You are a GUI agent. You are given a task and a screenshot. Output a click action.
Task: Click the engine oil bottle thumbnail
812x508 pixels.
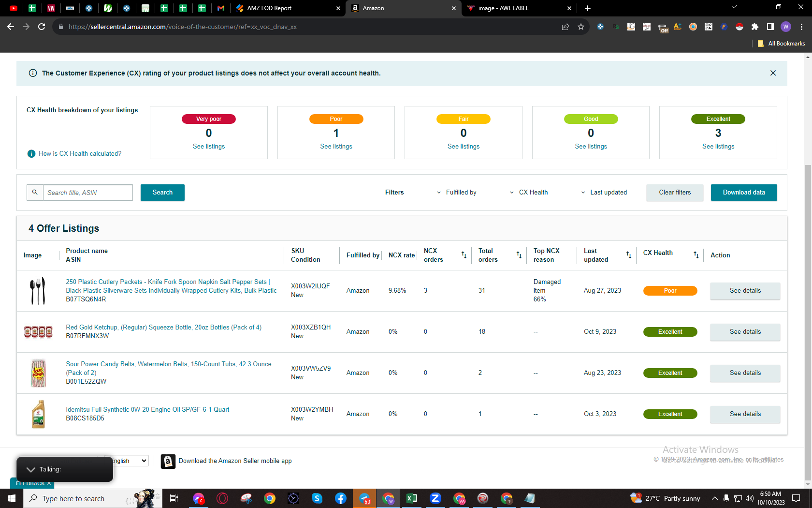tap(38, 414)
